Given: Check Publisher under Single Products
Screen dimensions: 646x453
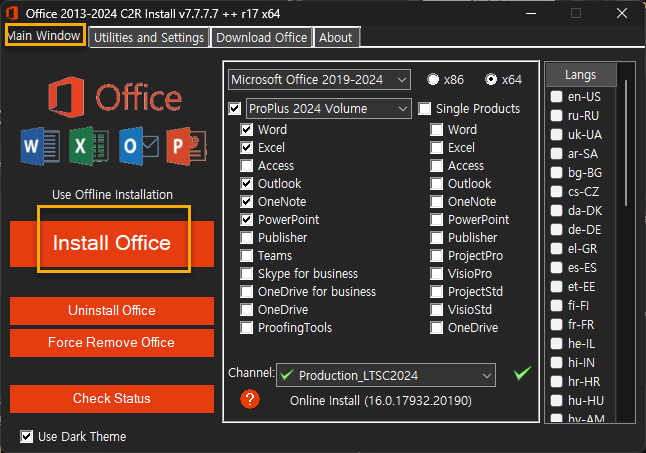Looking at the screenshot, I should click(436, 238).
